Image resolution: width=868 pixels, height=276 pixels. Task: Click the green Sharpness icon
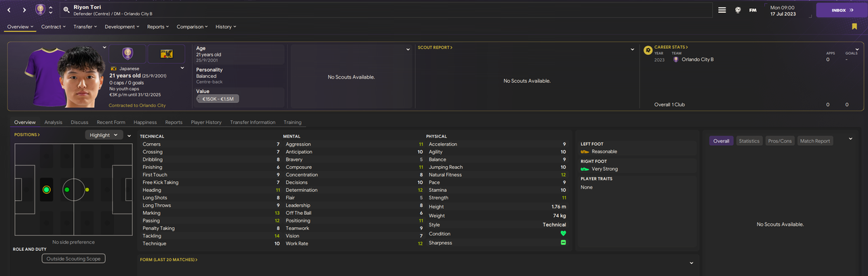point(563,243)
